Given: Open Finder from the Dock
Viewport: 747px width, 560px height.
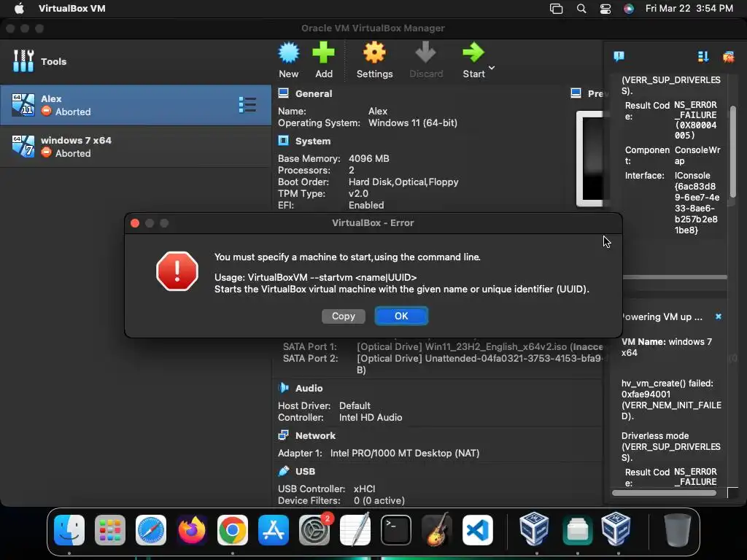Looking at the screenshot, I should pyautogui.click(x=69, y=530).
